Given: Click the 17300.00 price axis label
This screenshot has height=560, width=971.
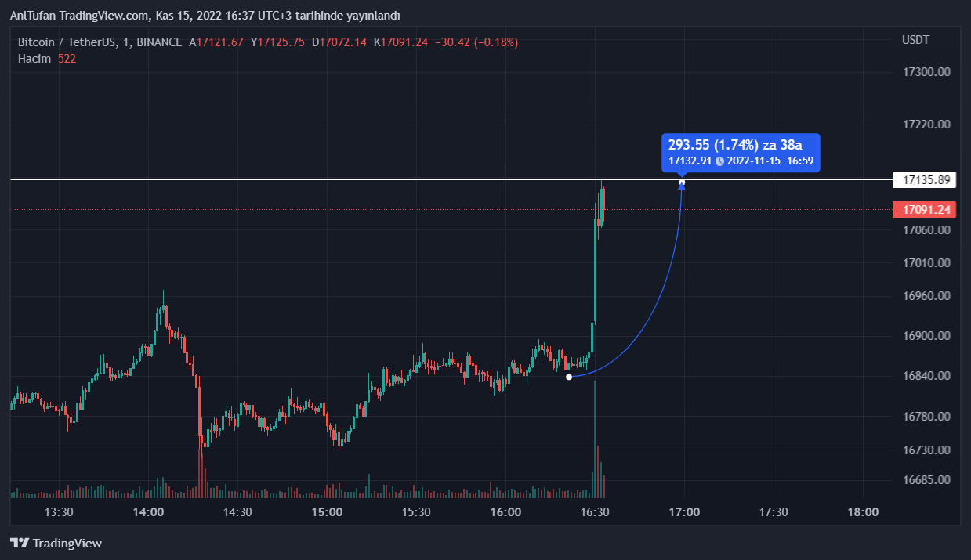Looking at the screenshot, I should click(x=926, y=72).
